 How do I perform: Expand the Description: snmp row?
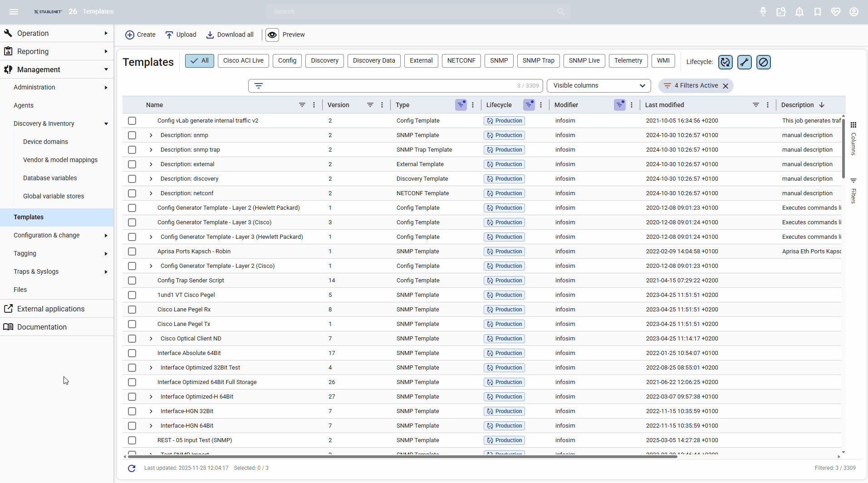click(x=151, y=135)
